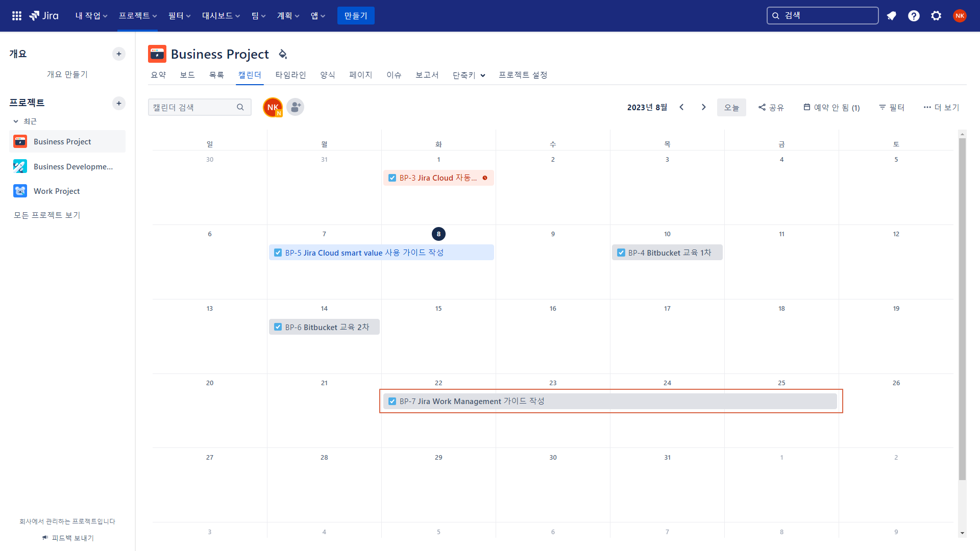Open the help question mark icon
The height and width of the screenshot is (551, 980).
914,16
